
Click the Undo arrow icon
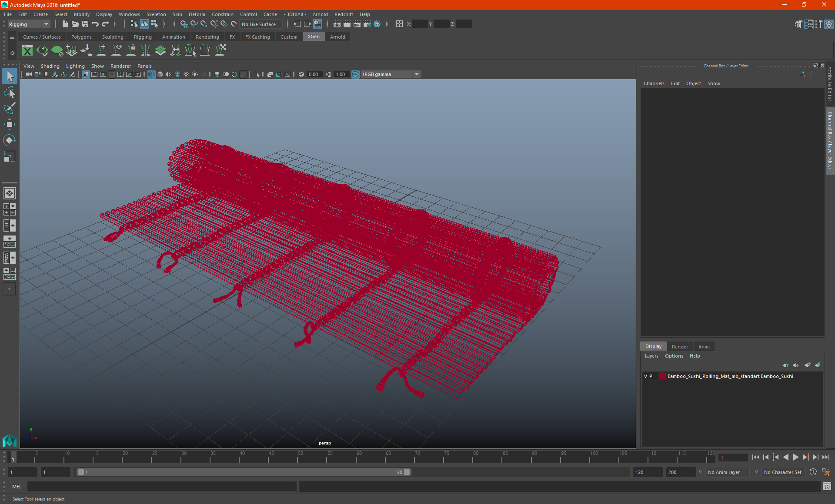coord(95,24)
